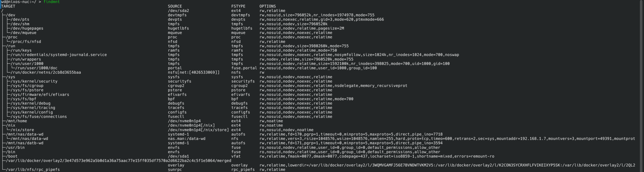
Task: Click the OPTIONS column header
Action: tap(268, 6)
